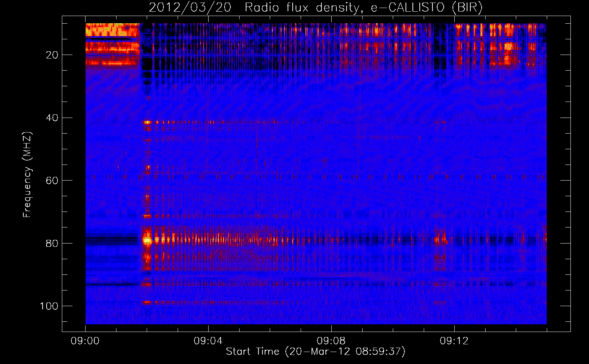
Task: Click the 100 MHz frequency tick label
Action: [49, 306]
